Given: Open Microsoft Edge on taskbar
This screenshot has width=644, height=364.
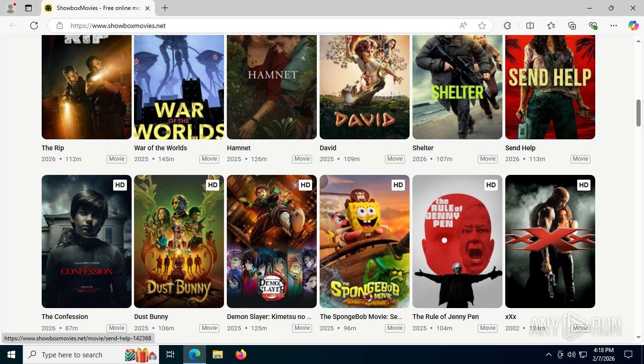Looking at the screenshot, I should [x=195, y=355].
